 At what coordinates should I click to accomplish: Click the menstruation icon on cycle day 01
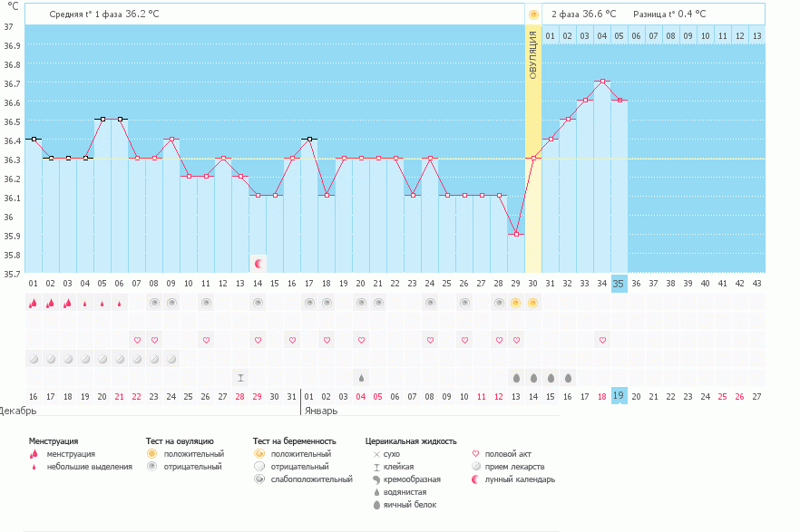click(x=33, y=303)
